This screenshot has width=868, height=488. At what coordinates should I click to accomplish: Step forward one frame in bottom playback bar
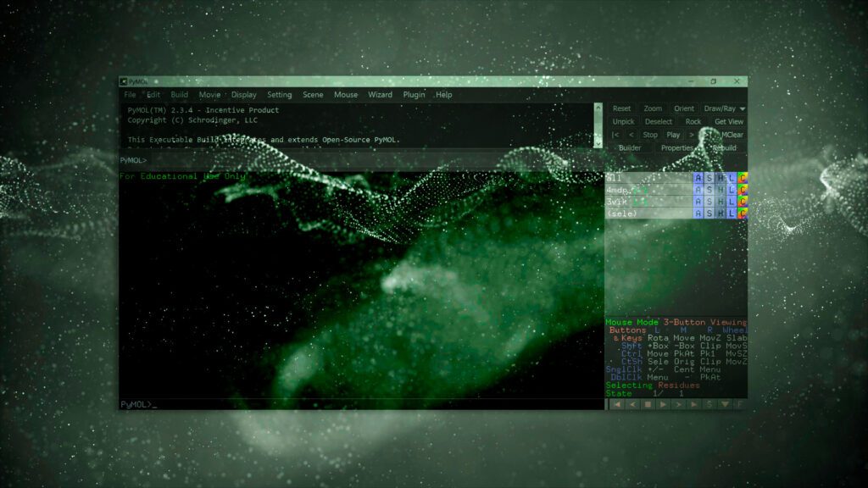point(678,404)
